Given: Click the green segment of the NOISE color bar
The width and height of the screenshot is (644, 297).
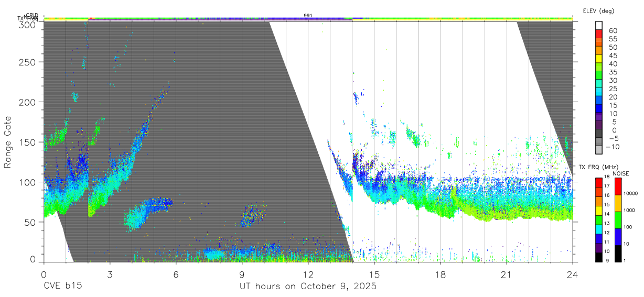Looking at the screenshot, I should pos(618,220).
